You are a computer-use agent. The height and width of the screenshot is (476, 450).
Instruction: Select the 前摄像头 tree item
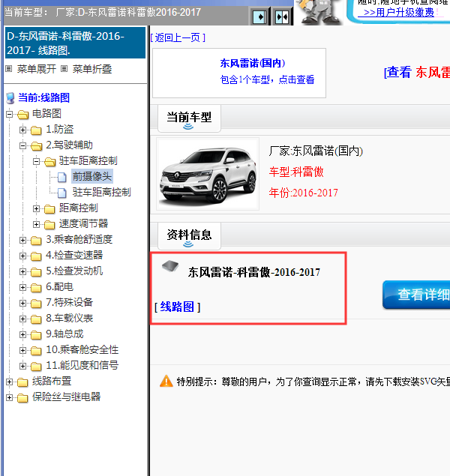tap(92, 176)
